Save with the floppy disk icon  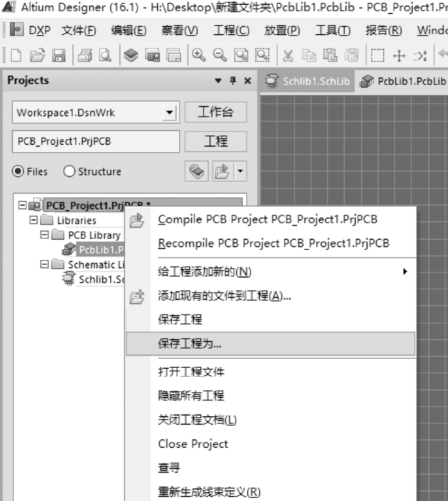pyautogui.click(x=59, y=56)
